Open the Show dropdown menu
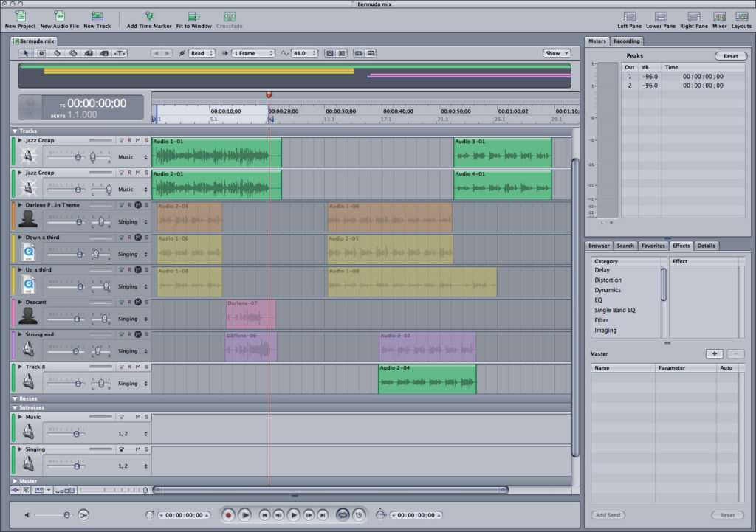 [x=557, y=53]
